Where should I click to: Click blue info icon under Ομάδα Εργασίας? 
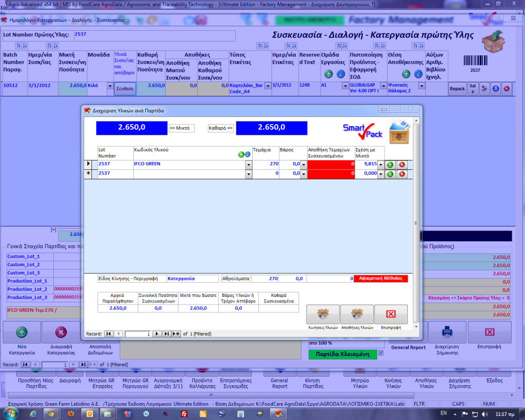click(x=340, y=74)
